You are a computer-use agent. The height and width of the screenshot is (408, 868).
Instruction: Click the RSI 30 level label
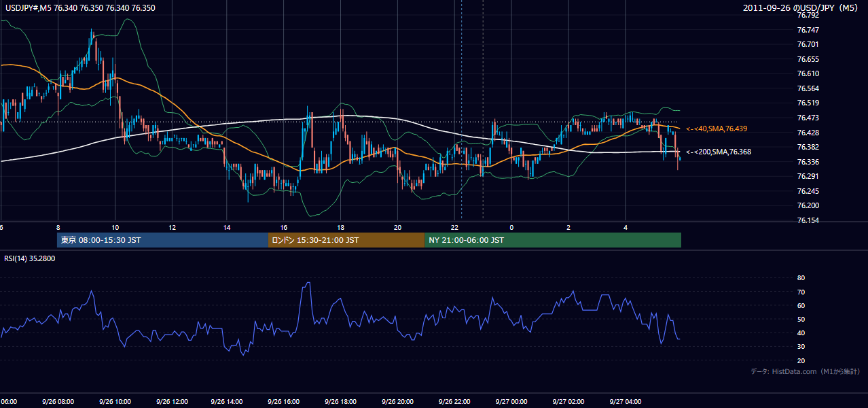click(801, 346)
